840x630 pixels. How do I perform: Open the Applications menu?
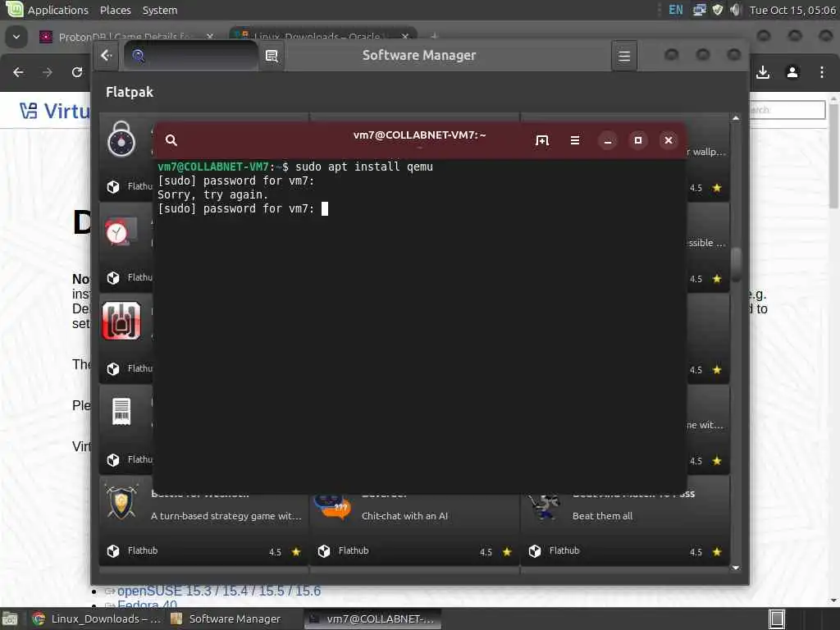[x=58, y=10]
